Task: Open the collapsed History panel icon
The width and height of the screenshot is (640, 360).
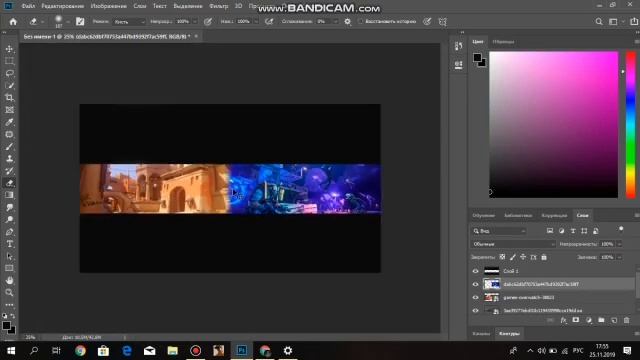Action: [x=458, y=46]
